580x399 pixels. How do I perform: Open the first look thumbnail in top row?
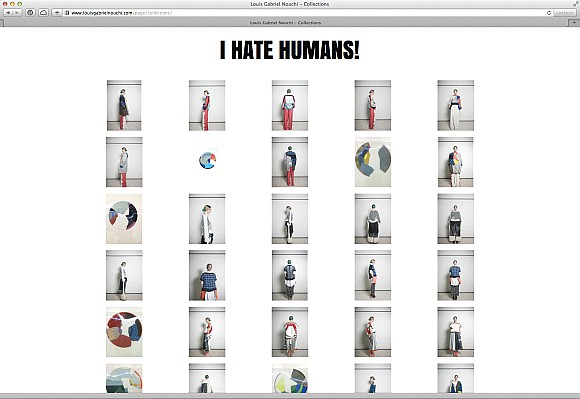coord(124,105)
